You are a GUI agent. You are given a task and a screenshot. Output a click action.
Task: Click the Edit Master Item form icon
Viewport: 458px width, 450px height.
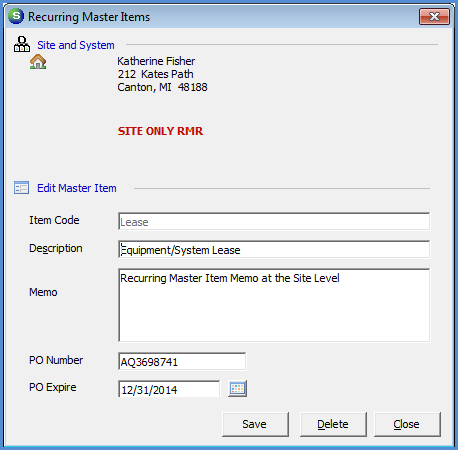(21, 188)
